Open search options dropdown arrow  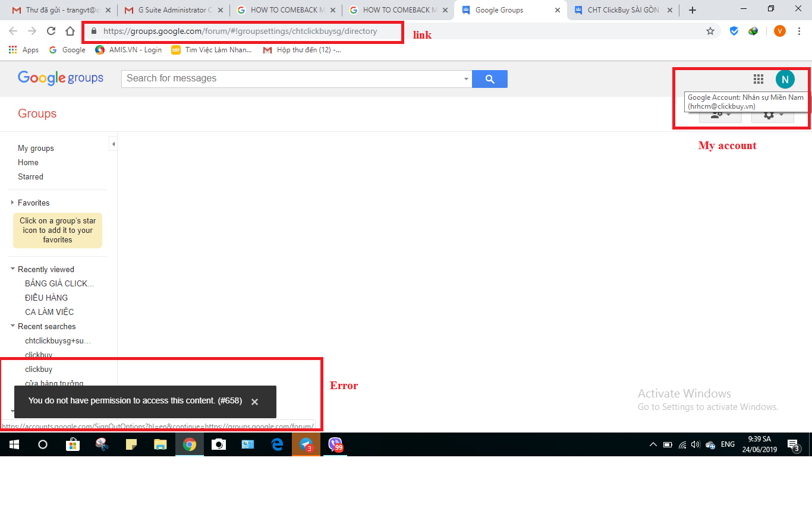pos(466,79)
